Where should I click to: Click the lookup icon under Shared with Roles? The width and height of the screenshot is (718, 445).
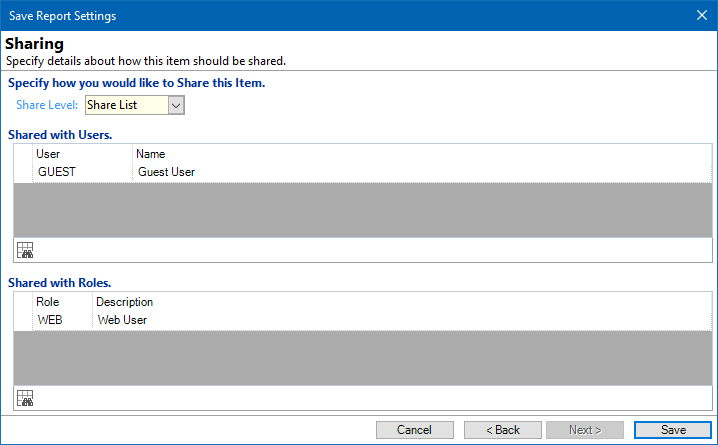point(25,398)
